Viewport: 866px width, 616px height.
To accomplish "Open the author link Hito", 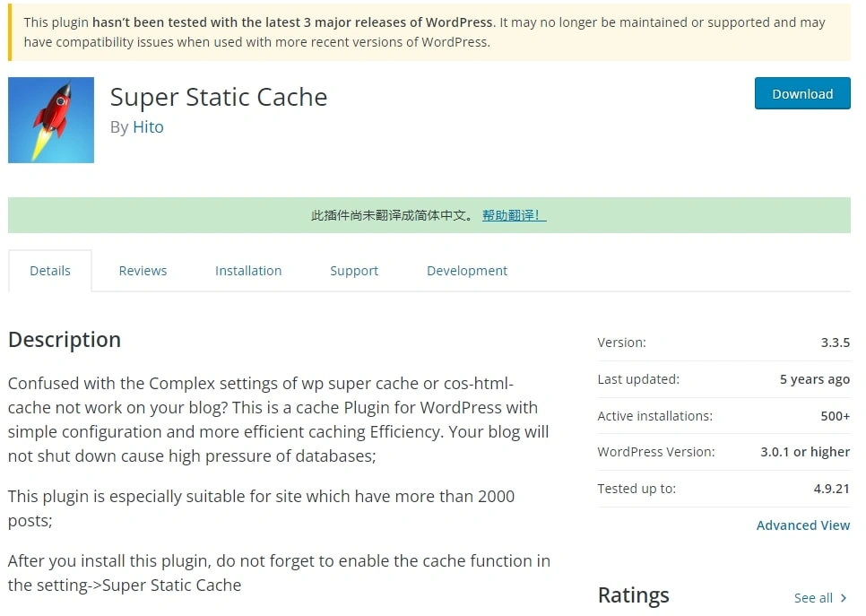I will click(x=148, y=127).
